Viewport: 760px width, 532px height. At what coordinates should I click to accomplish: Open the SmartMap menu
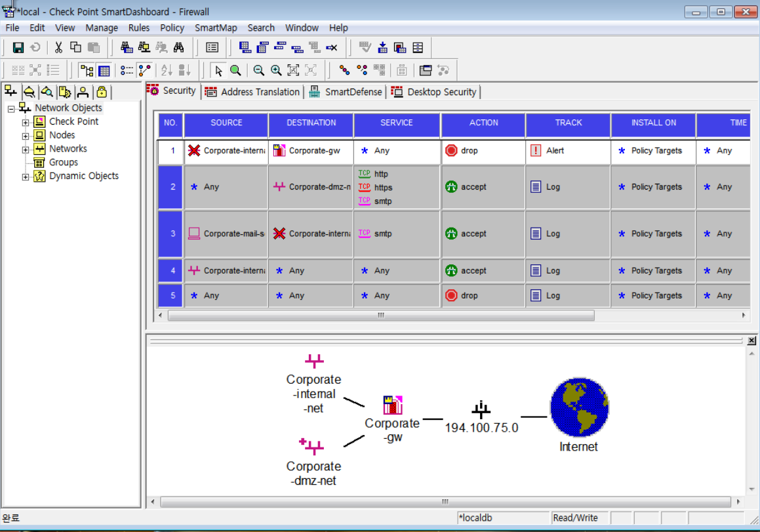(x=216, y=28)
